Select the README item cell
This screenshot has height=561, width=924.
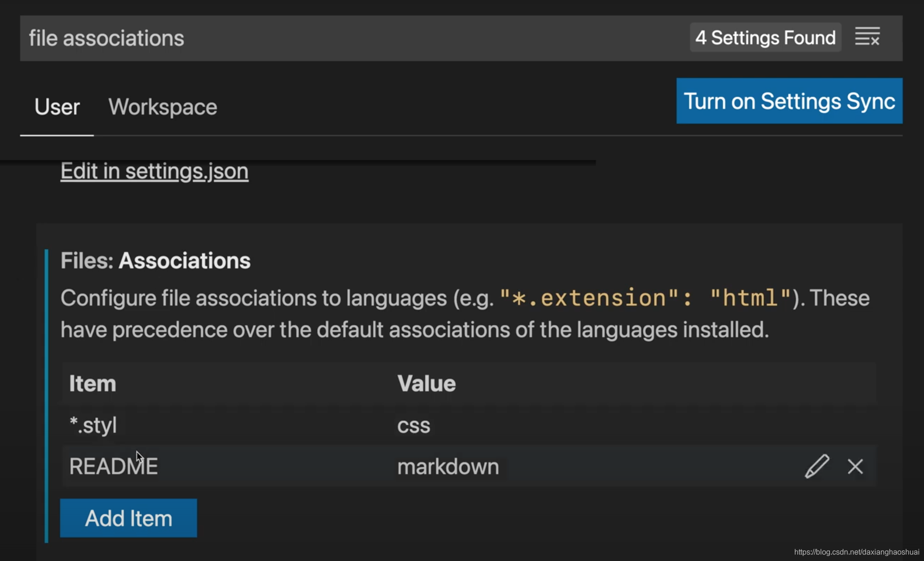pos(114,466)
